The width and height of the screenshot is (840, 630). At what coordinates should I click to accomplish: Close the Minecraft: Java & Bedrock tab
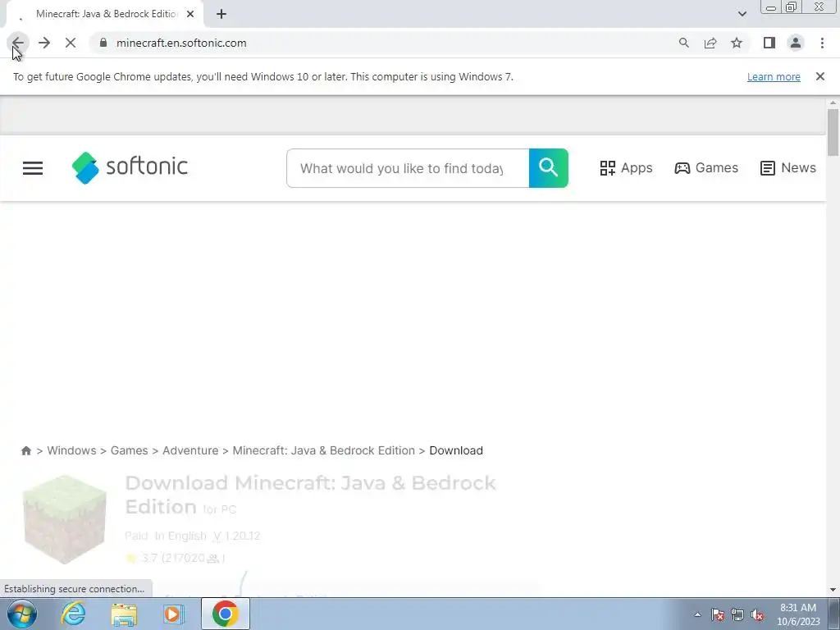point(190,15)
